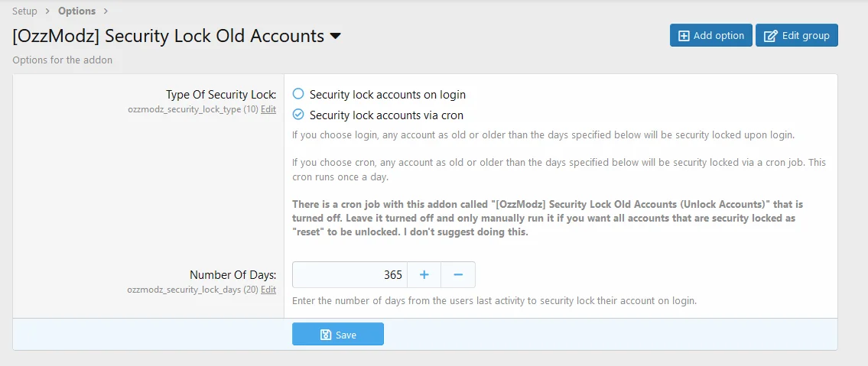Go to Setup in the breadcrumb
Image resolution: width=868 pixels, height=366 pixels.
click(x=24, y=11)
